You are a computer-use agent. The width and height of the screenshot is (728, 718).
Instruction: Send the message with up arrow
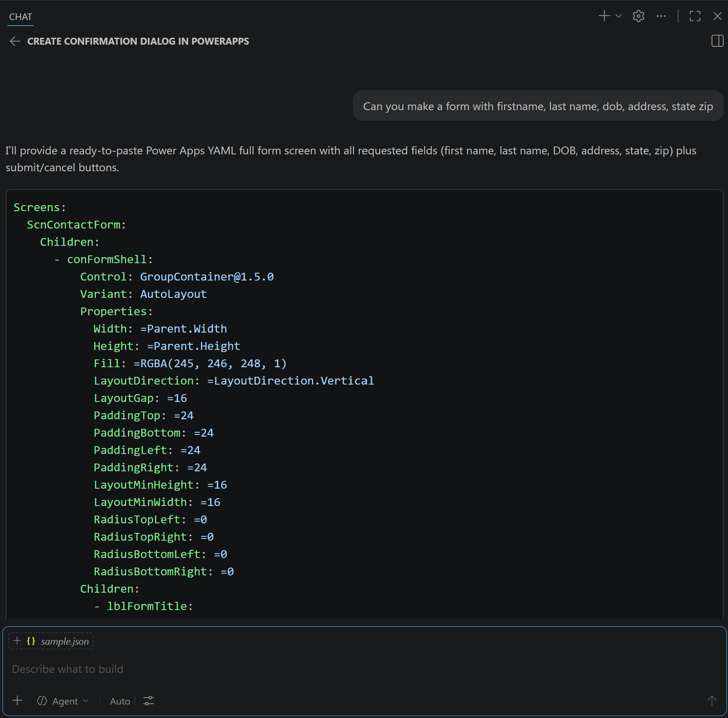click(x=712, y=701)
